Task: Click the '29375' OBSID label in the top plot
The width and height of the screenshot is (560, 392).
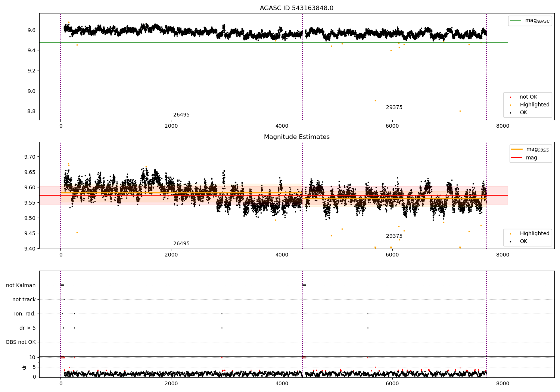Action: (394, 108)
